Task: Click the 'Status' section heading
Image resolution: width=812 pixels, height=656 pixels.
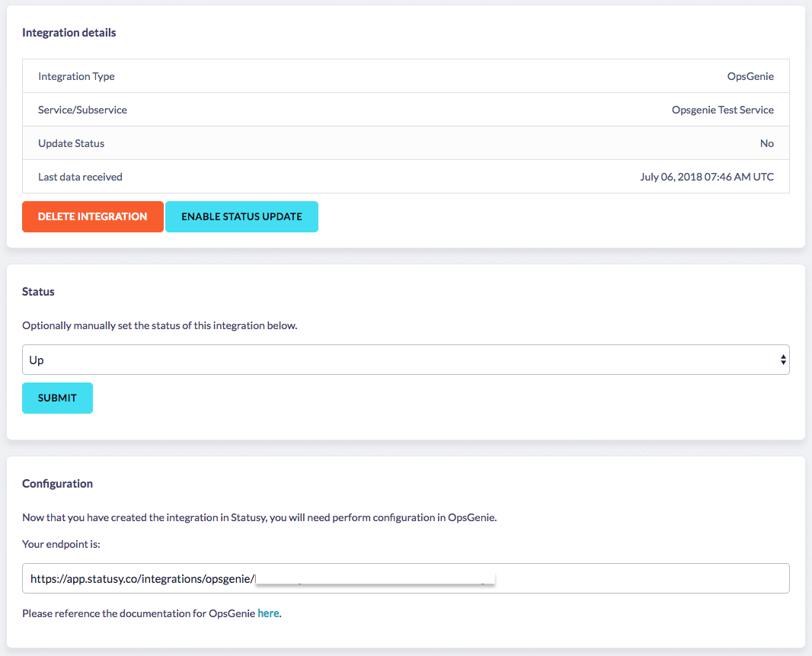Action: (38, 292)
